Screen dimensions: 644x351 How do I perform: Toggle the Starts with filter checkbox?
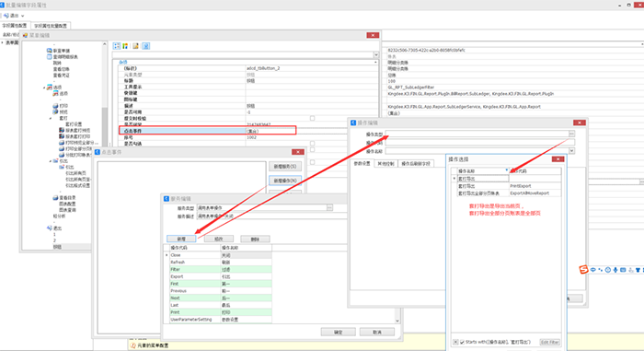coord(463,342)
